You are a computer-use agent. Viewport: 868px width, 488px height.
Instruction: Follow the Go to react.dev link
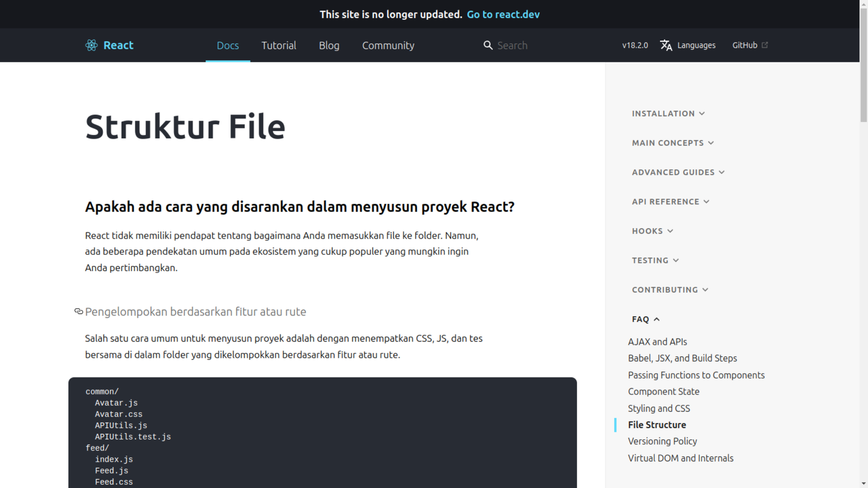503,14
